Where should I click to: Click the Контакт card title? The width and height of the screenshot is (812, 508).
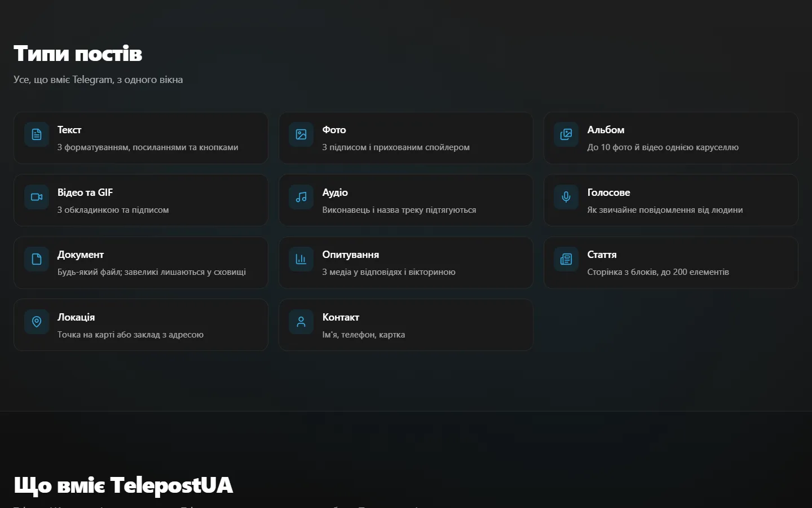click(341, 317)
